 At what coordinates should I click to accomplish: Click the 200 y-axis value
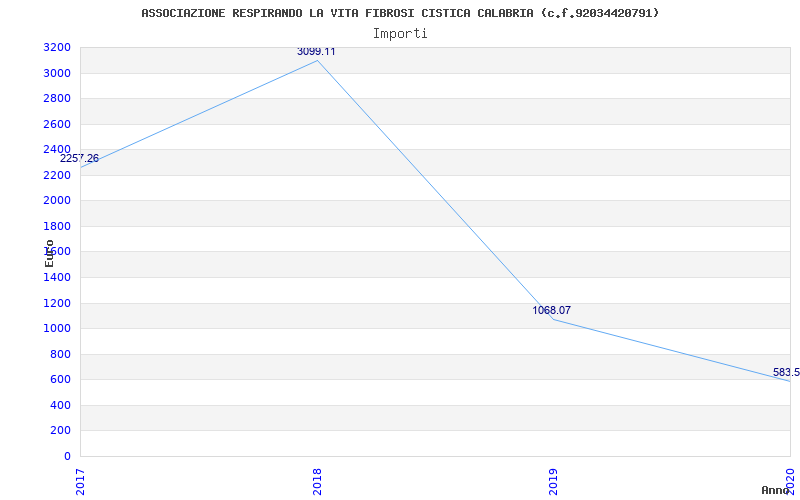pos(61,431)
